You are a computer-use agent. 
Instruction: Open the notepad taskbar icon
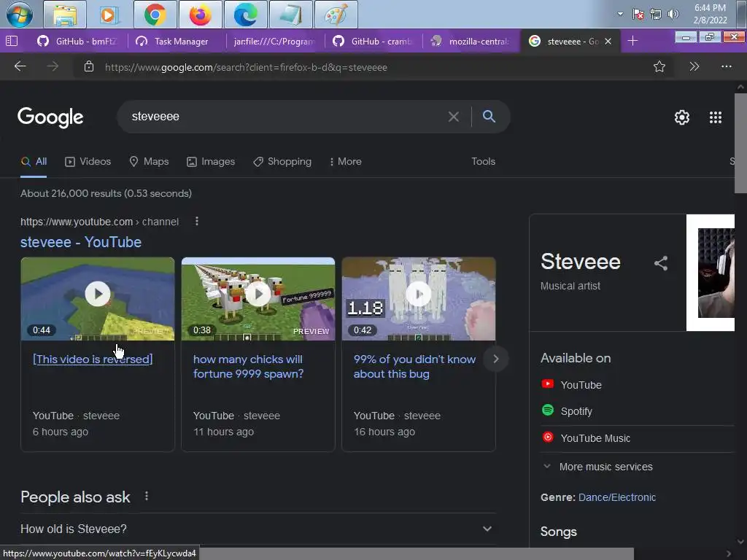[290, 15]
